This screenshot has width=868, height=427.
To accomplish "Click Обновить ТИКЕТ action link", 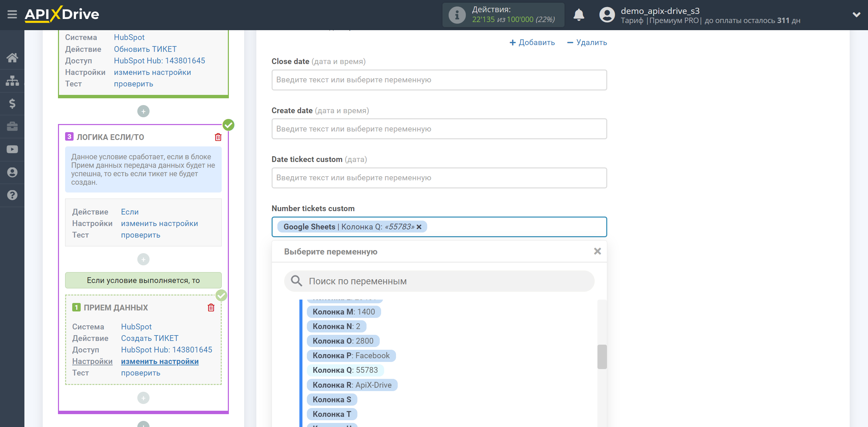I will 145,49.
